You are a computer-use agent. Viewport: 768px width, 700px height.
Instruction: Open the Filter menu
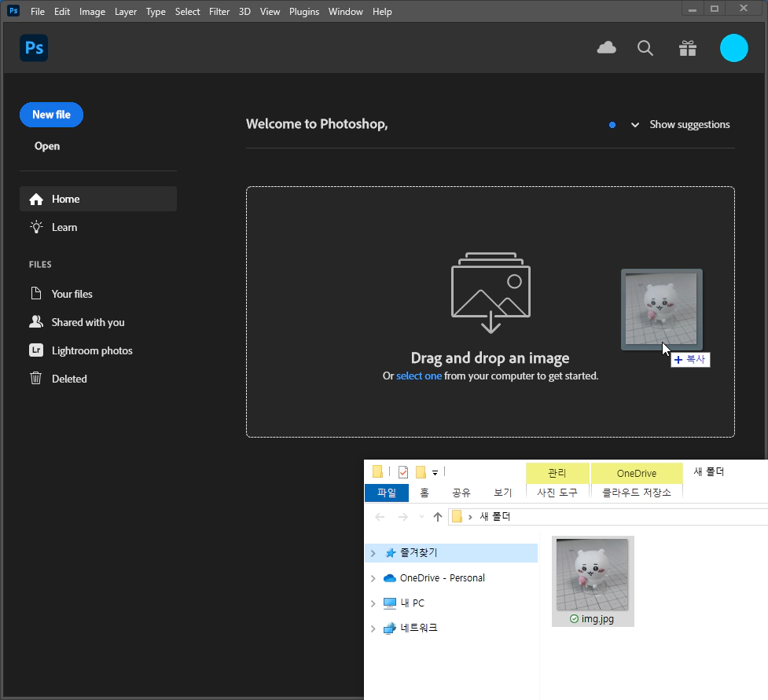tap(219, 12)
